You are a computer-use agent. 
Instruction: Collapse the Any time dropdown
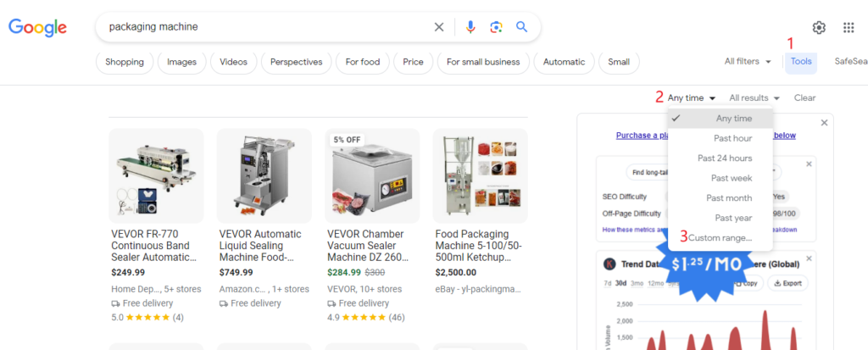coord(692,98)
